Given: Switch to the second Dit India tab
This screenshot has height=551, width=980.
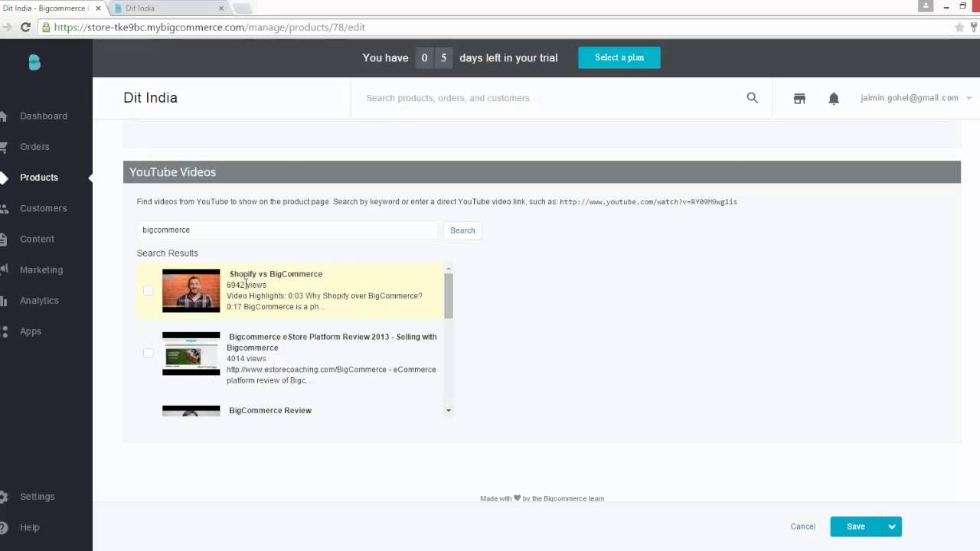Looking at the screenshot, I should click(168, 8).
